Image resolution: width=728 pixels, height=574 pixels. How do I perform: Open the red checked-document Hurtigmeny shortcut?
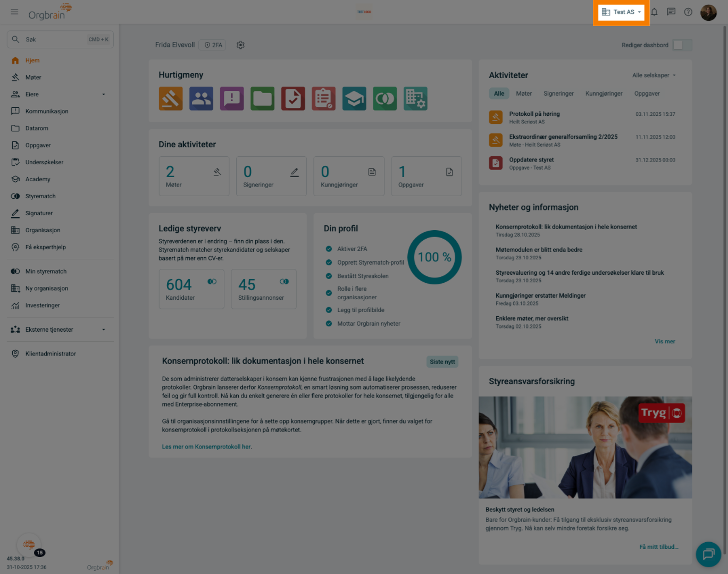tap(293, 98)
